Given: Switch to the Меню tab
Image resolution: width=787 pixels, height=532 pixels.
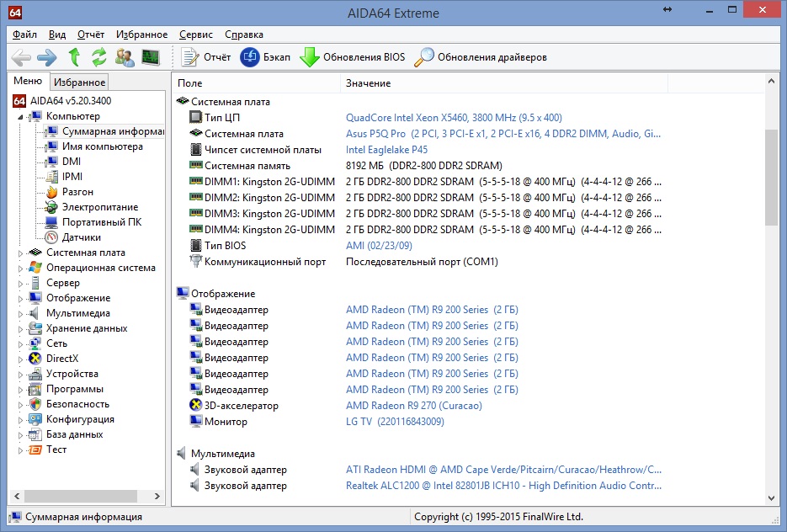Looking at the screenshot, I should click(28, 81).
